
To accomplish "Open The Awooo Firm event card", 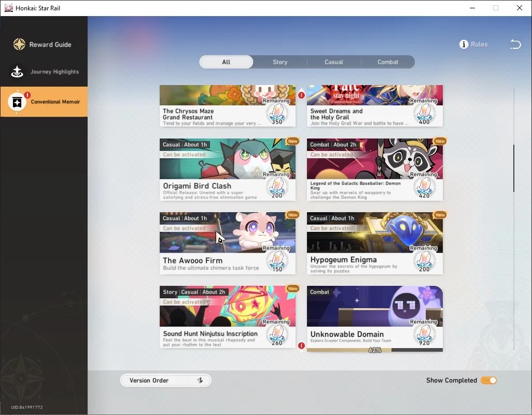I will pos(227,243).
